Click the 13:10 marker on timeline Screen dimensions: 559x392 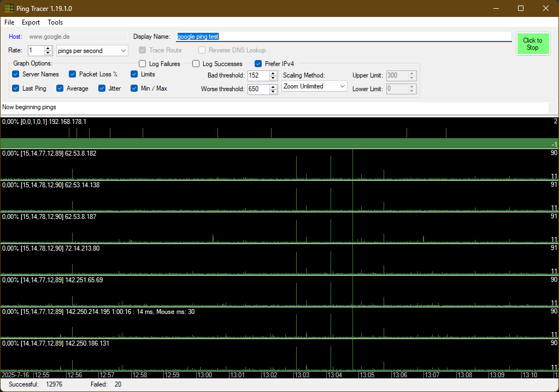point(529,375)
